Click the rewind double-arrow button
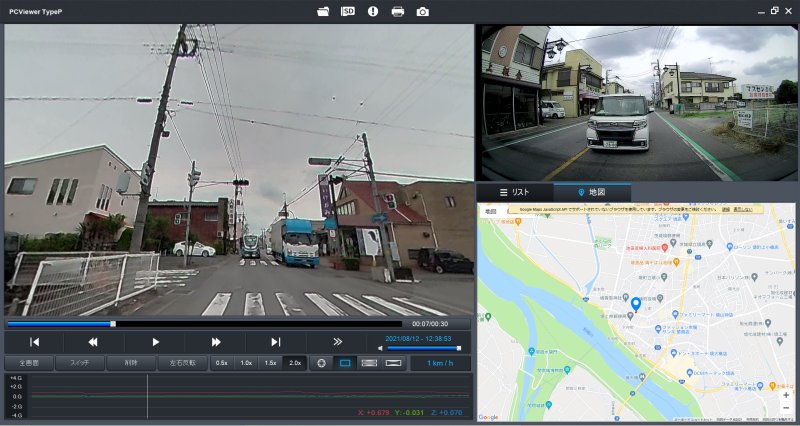Image resolution: width=800 pixels, height=426 pixels. pyautogui.click(x=93, y=342)
